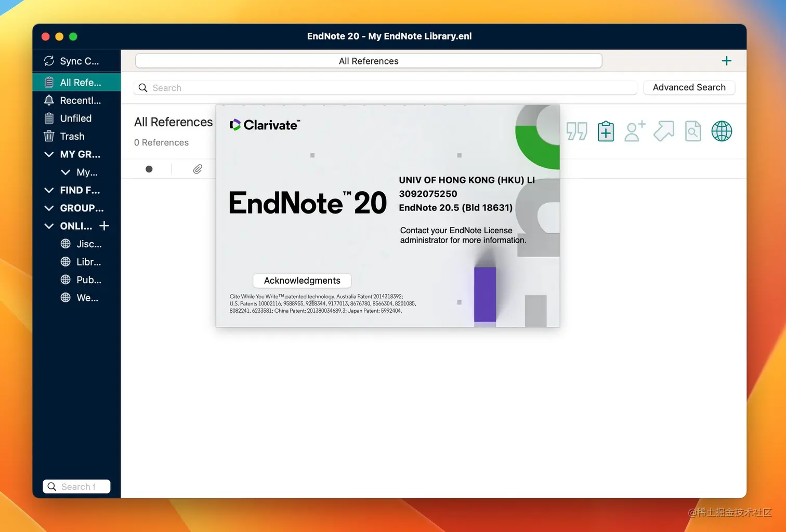Click the share group person icon
The width and height of the screenshot is (786, 532).
635,131
